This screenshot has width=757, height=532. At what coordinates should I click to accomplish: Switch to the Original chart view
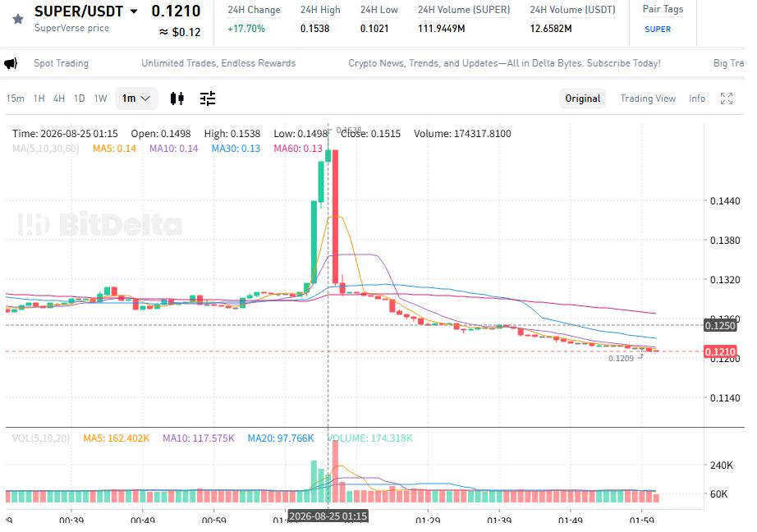583,99
